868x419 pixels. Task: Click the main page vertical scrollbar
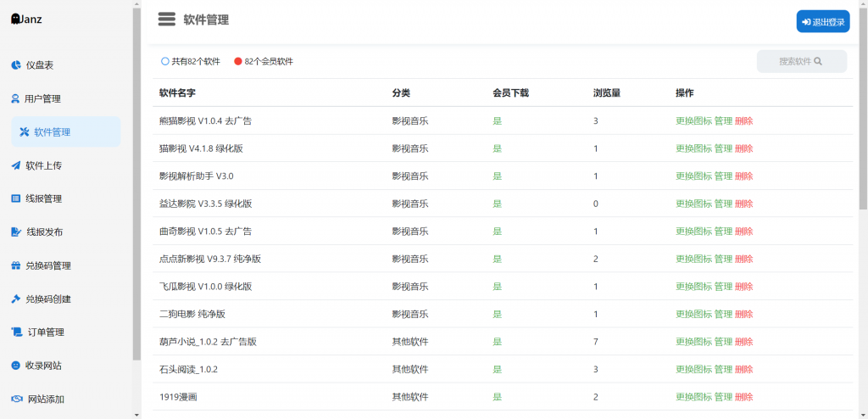864,108
